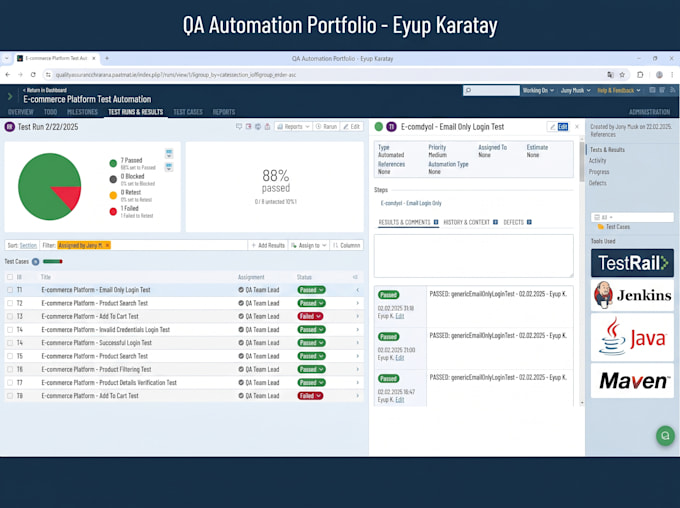Viewport: 680px width, 508px height.
Task: Open a new browser tab with plus
Action: coord(107,58)
